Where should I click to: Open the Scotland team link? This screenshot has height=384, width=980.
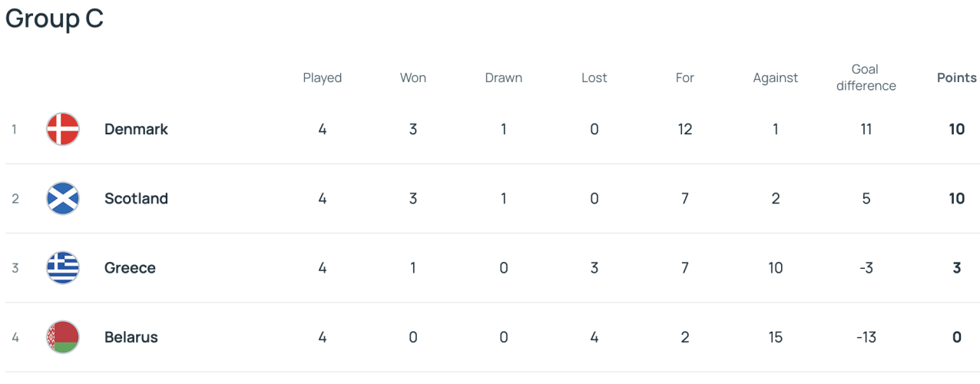pyautogui.click(x=136, y=198)
